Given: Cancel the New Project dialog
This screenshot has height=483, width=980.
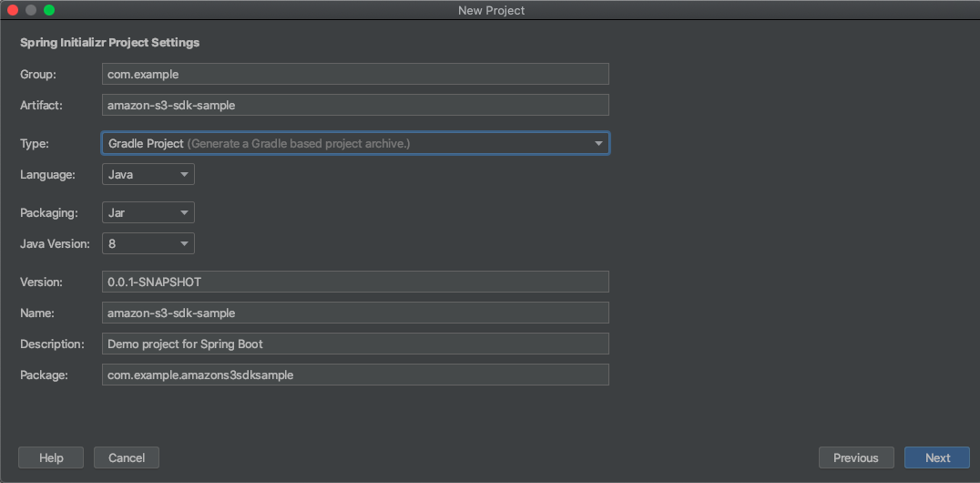Looking at the screenshot, I should pyautogui.click(x=127, y=458).
